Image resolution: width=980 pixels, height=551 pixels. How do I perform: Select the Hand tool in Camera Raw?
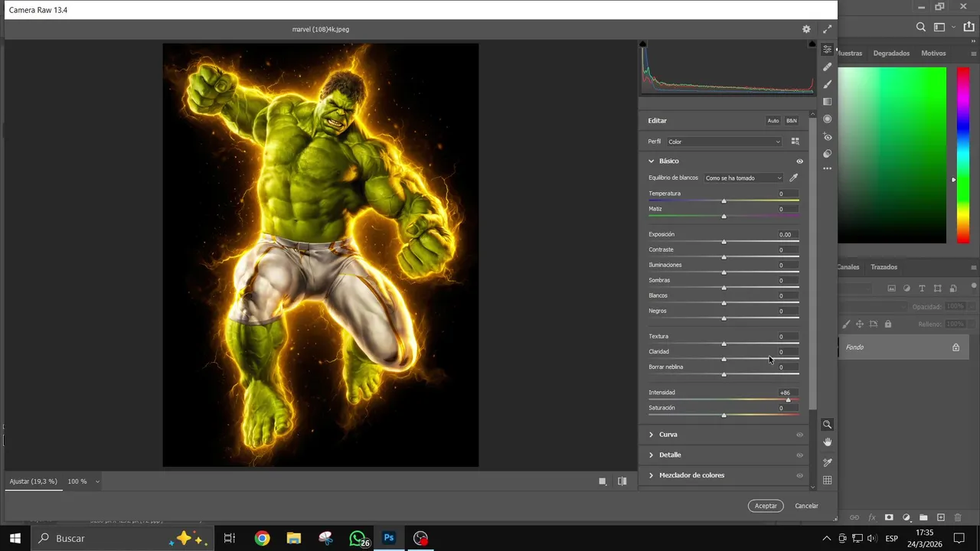[827, 442]
